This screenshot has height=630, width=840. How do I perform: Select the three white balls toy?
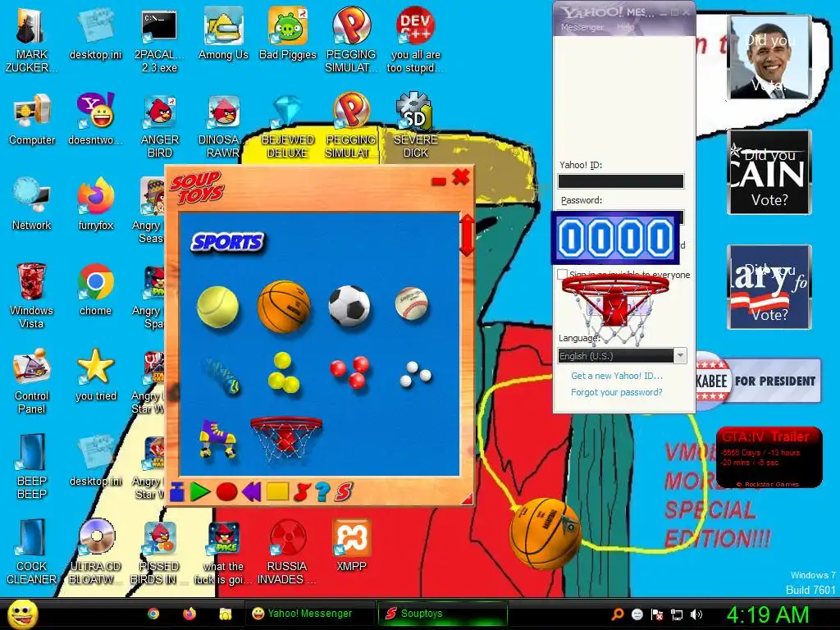tap(416, 373)
